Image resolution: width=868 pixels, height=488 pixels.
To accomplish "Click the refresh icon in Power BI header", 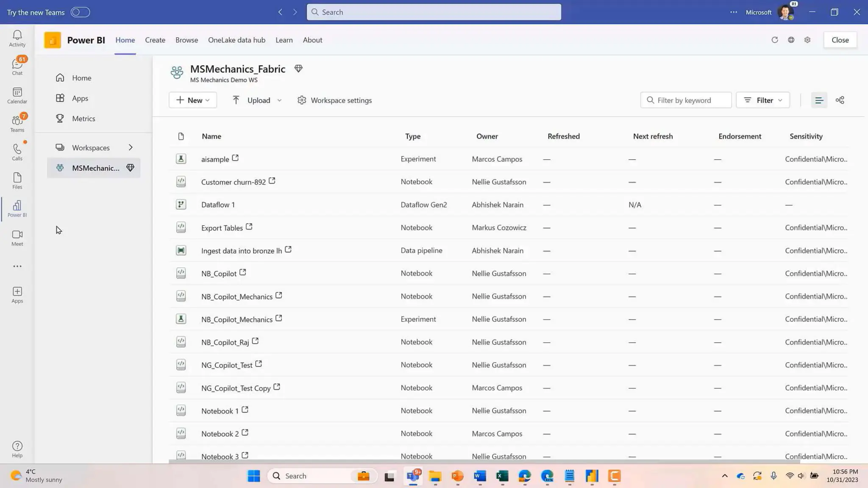I will (774, 40).
